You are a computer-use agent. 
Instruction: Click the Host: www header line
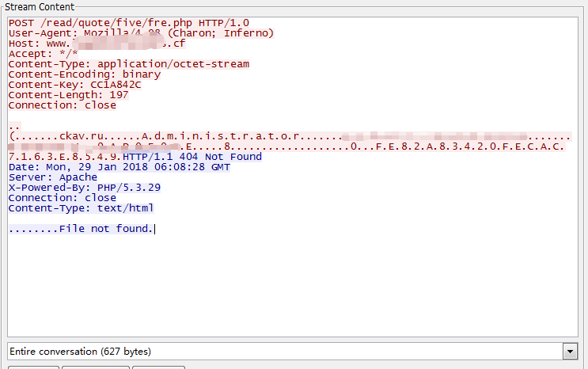[97, 44]
